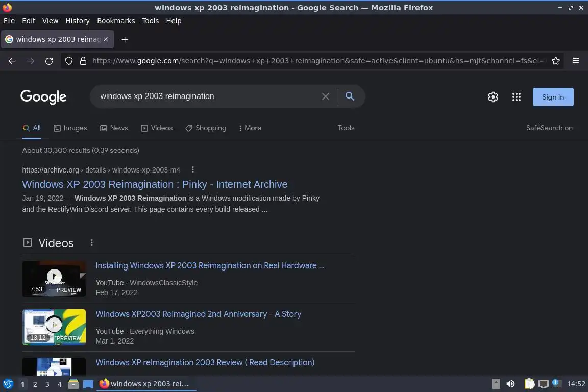Open the Firefox hamburger menu

tap(576, 61)
